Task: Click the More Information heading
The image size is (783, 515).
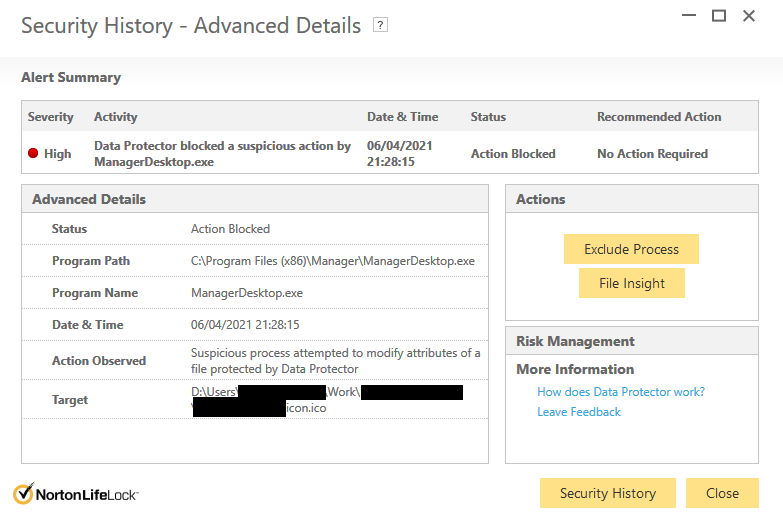Action: [x=575, y=369]
